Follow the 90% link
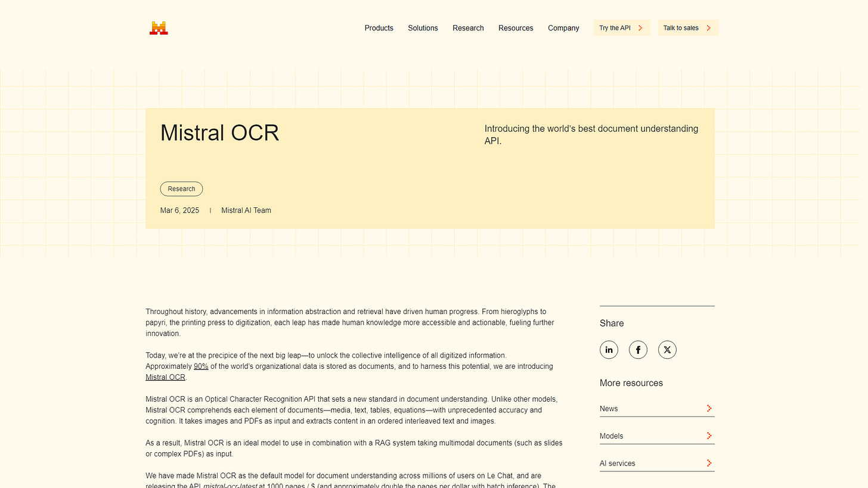The image size is (868, 488). tap(201, 366)
